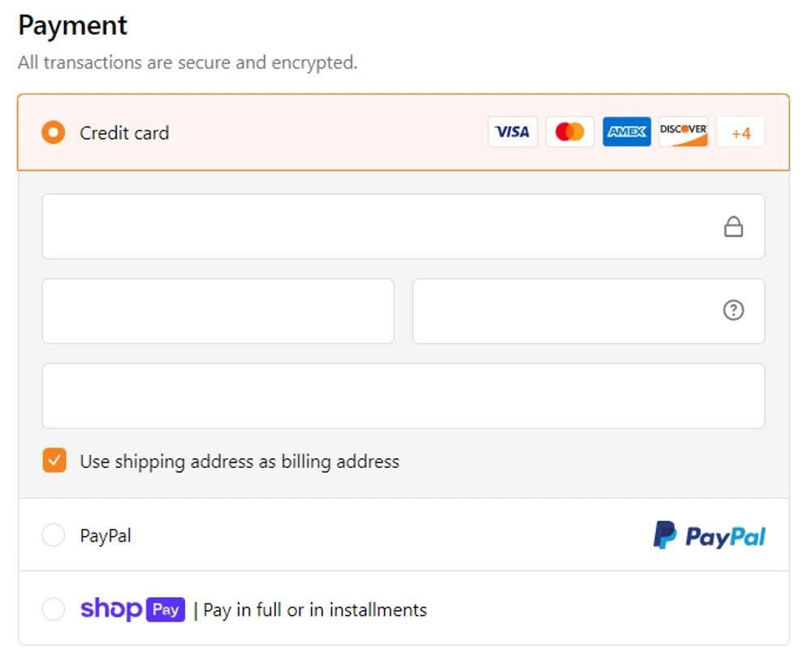Click the American Express logo

pyautogui.click(x=627, y=132)
